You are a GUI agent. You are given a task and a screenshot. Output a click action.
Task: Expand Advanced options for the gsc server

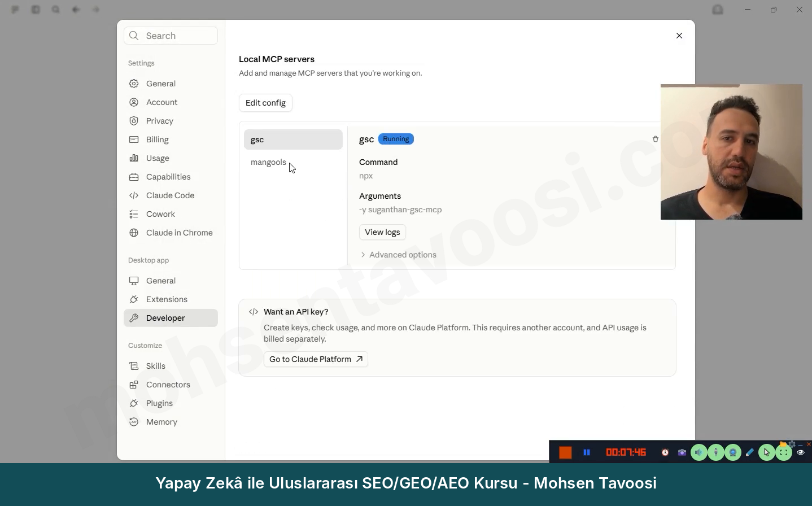399,255
